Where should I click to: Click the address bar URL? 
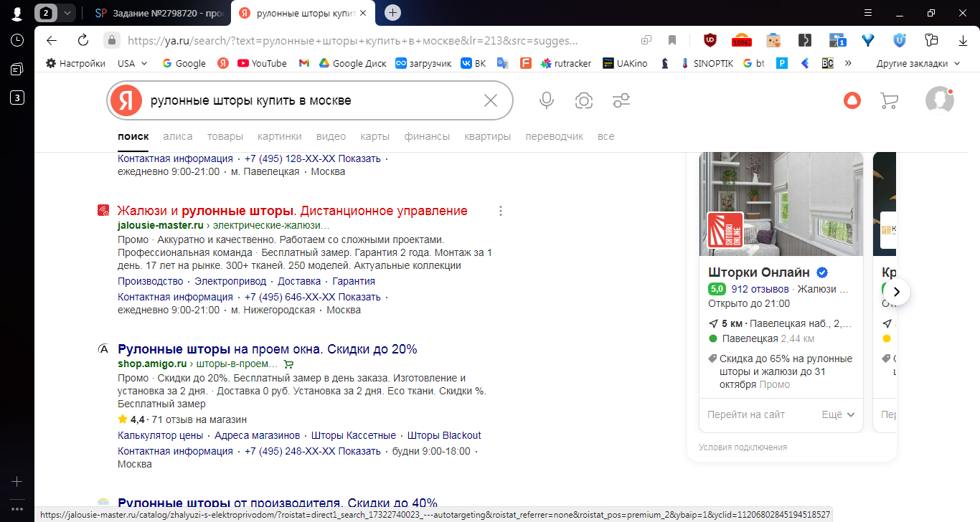coord(352,41)
